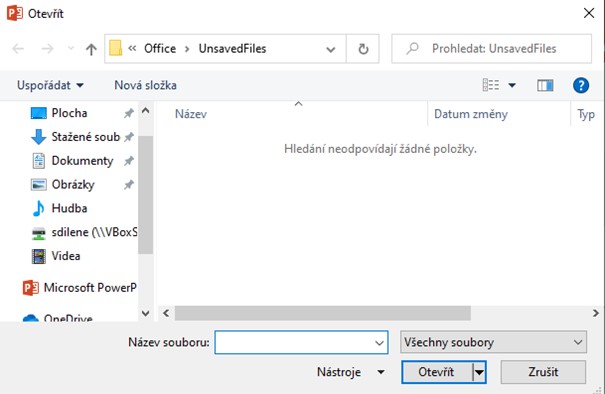
Task: Select Dokumenty in navigation pane
Action: 82,161
